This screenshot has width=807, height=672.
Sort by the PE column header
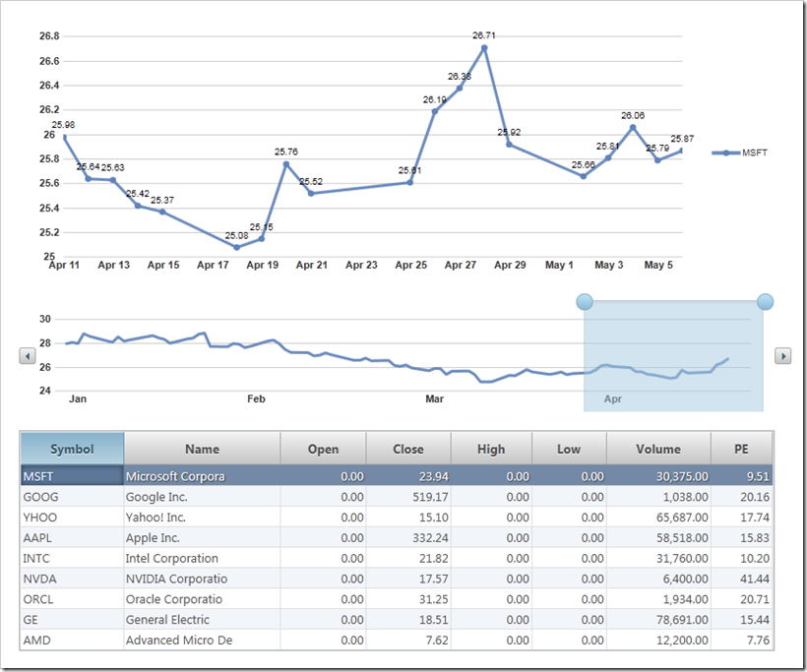741,449
